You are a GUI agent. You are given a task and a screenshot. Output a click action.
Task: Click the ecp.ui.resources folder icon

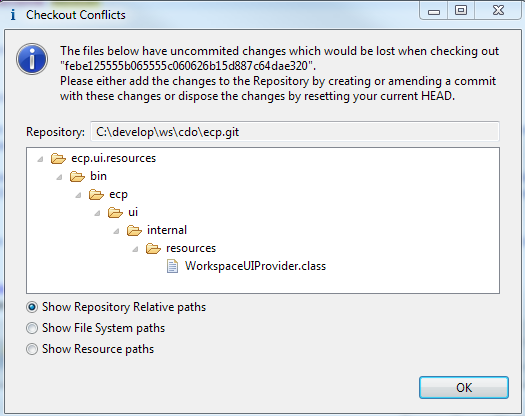(x=58, y=158)
